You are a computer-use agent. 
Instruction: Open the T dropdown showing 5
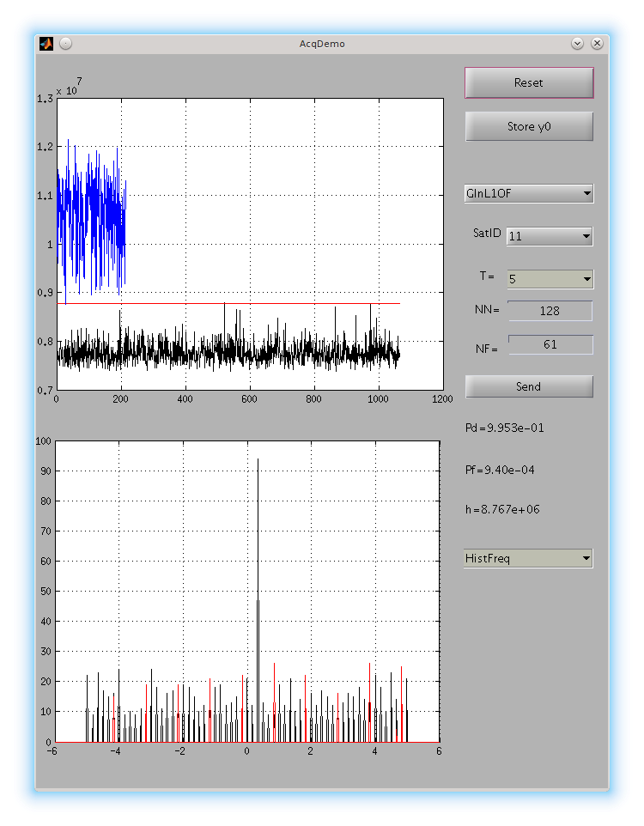[x=549, y=279]
